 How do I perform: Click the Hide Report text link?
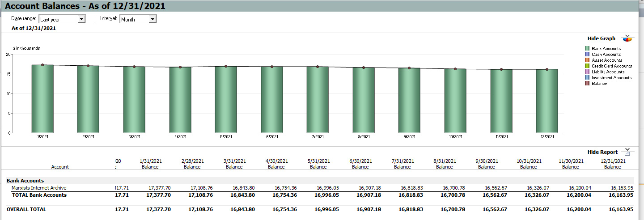pyautogui.click(x=602, y=152)
